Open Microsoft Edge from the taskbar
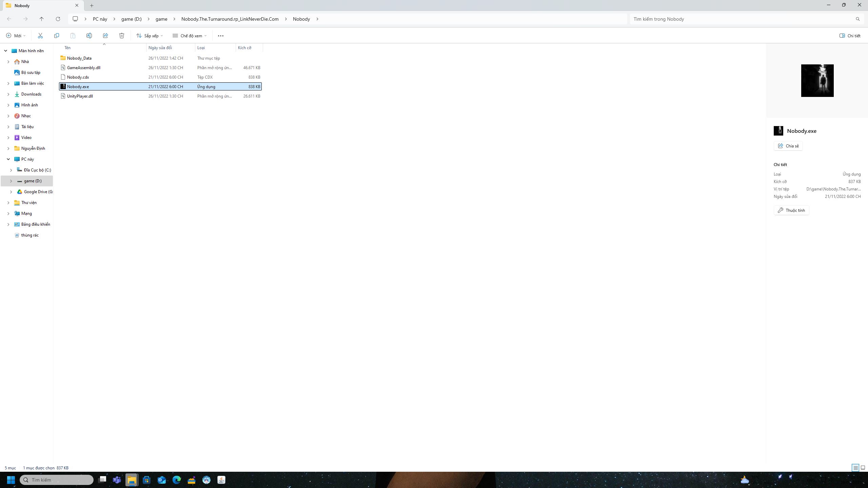 (x=177, y=480)
